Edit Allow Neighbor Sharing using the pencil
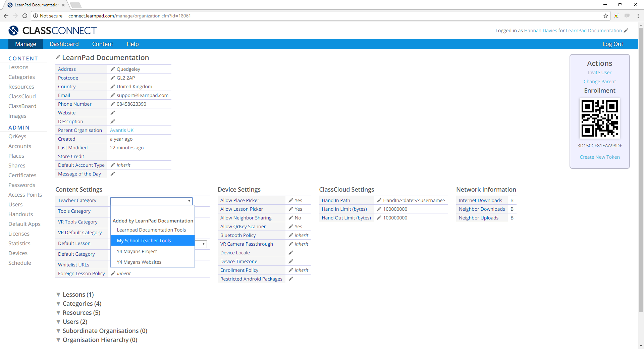 [x=291, y=218]
